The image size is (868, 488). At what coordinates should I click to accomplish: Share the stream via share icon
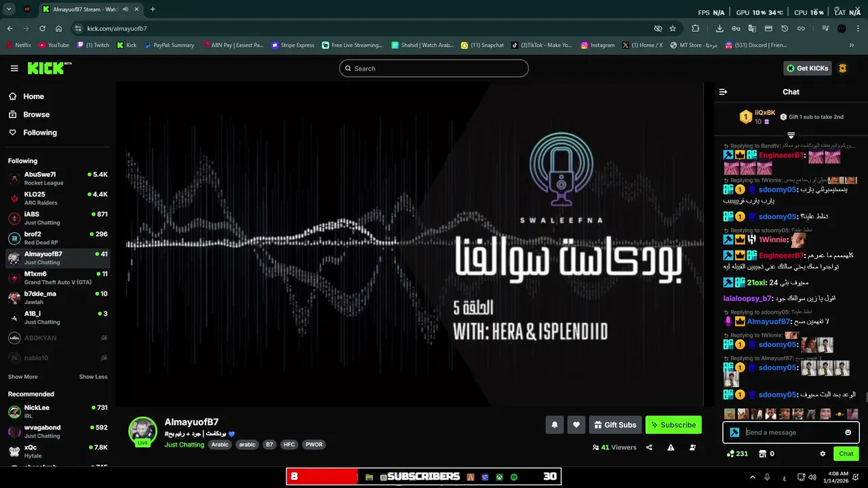[650, 447]
